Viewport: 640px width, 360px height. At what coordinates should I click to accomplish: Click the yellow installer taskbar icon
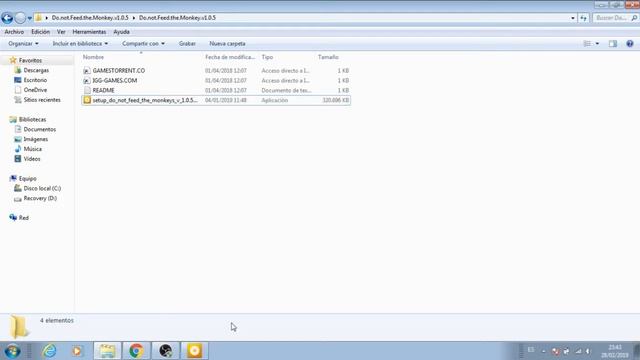195,351
